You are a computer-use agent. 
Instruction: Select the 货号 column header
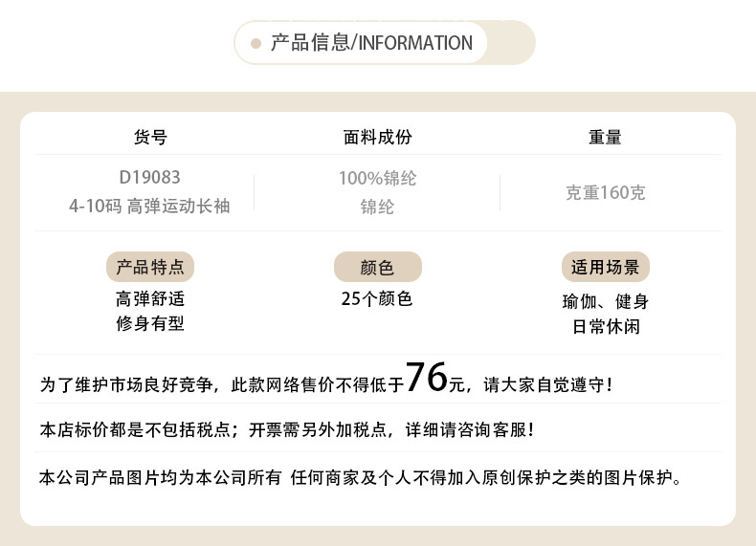(x=150, y=137)
